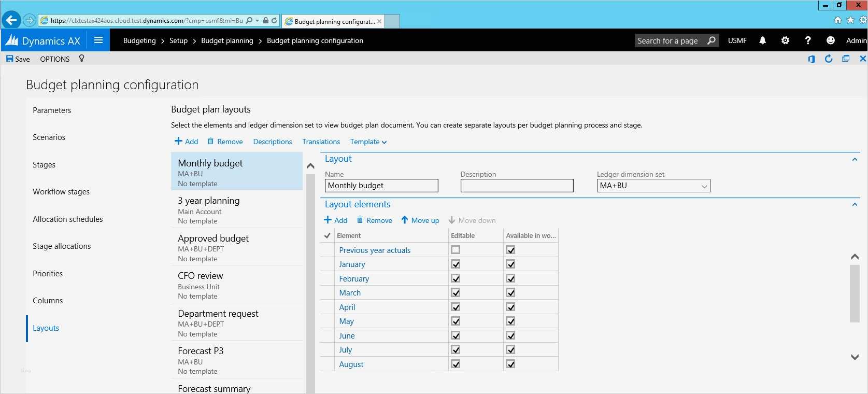Open the Parameters tab

[52, 110]
